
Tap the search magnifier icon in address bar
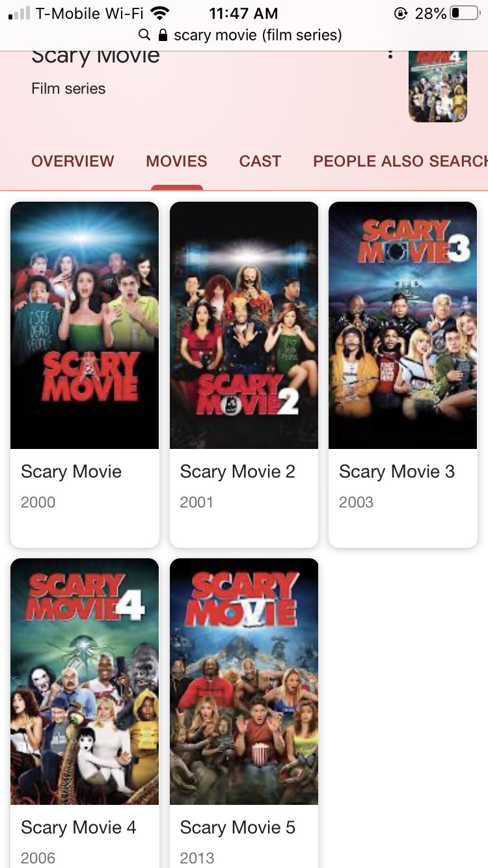tap(144, 34)
